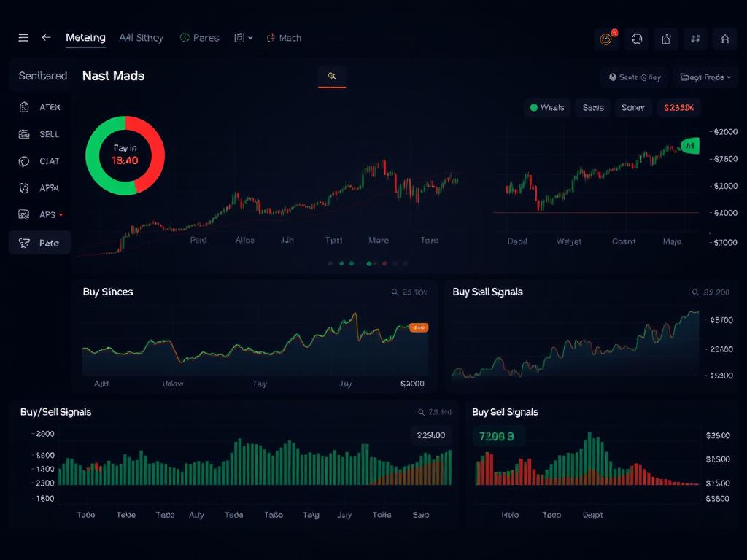Open notifications icon with red badge
Image resolution: width=747 pixels, height=560 pixels.
pos(606,39)
